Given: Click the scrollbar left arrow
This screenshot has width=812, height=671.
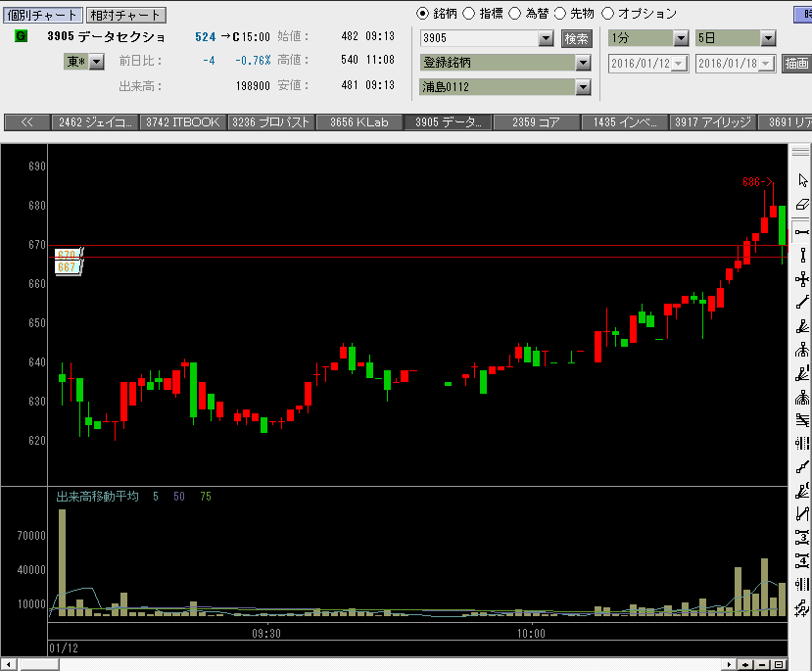Looking at the screenshot, I should pyautogui.click(x=8, y=665).
